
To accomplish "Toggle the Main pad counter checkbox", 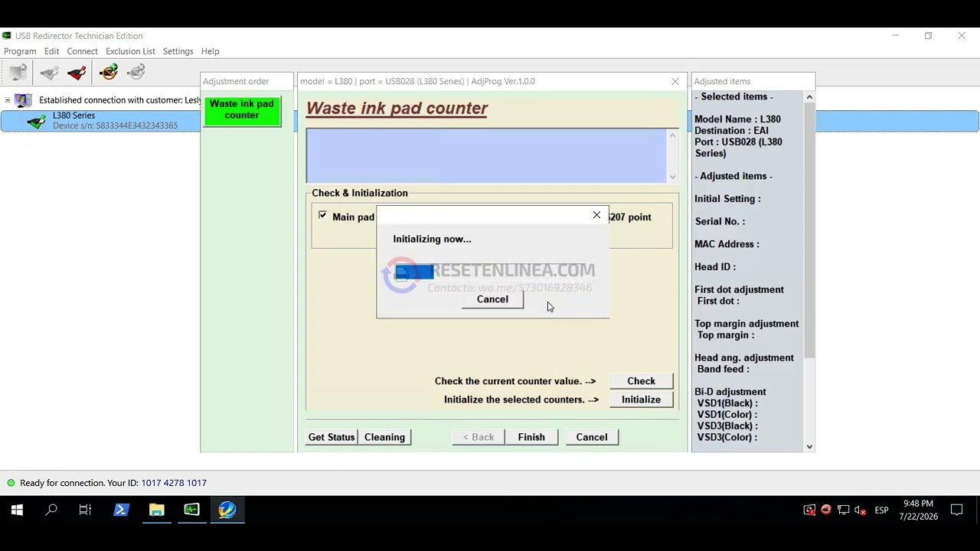I will pos(322,216).
